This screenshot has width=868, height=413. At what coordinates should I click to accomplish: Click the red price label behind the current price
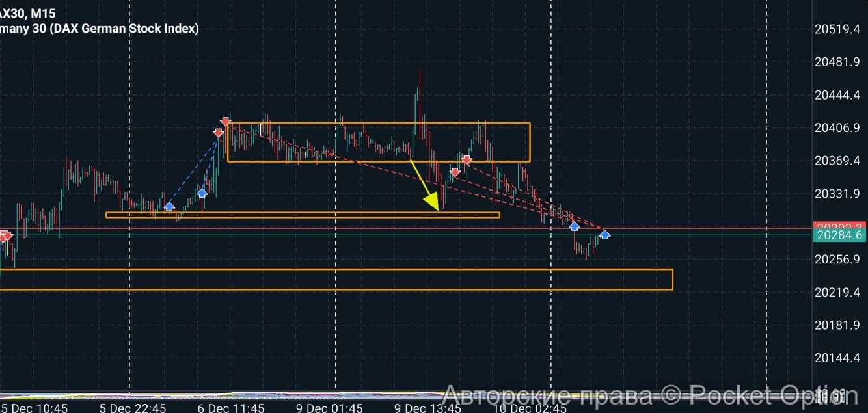tap(839, 226)
